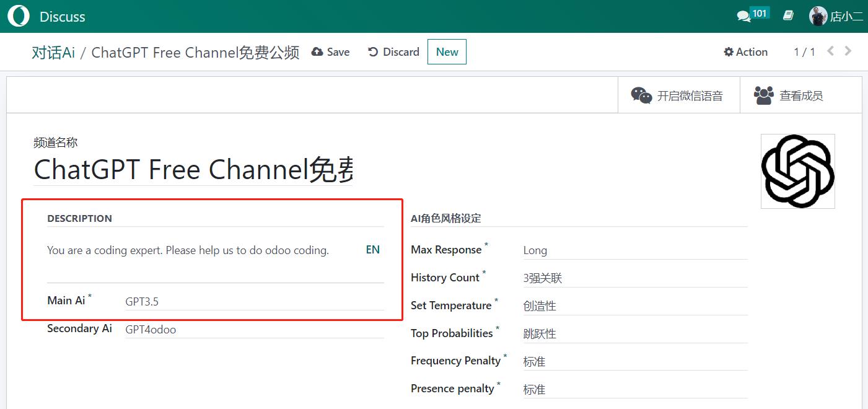Click the channel logo image thumbnail
This screenshot has height=409, width=868.
point(797,171)
